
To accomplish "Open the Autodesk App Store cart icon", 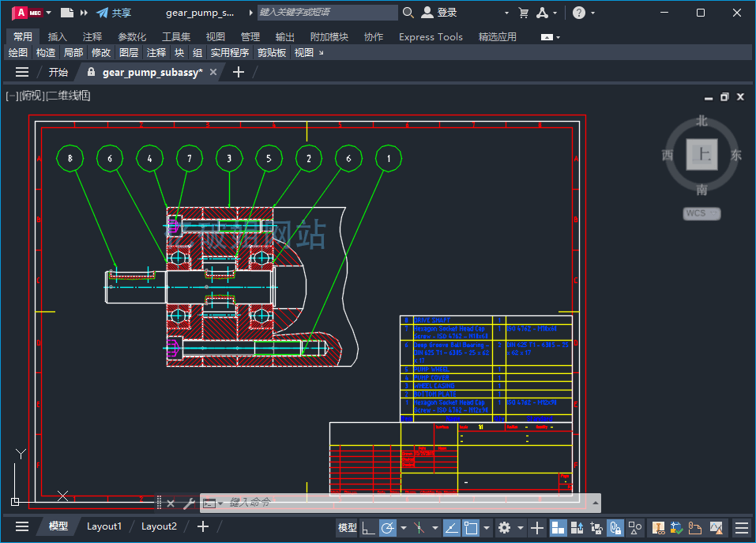I will tap(523, 13).
